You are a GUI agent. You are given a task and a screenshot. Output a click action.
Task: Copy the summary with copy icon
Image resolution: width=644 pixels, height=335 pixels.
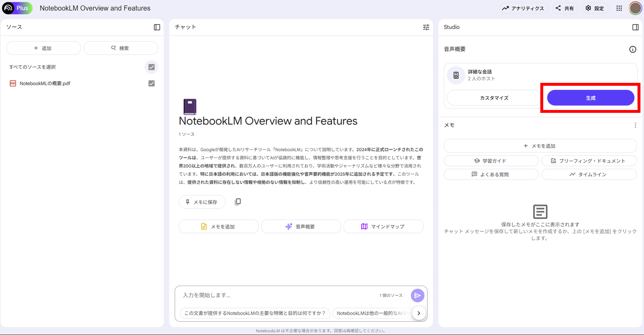coord(238,202)
